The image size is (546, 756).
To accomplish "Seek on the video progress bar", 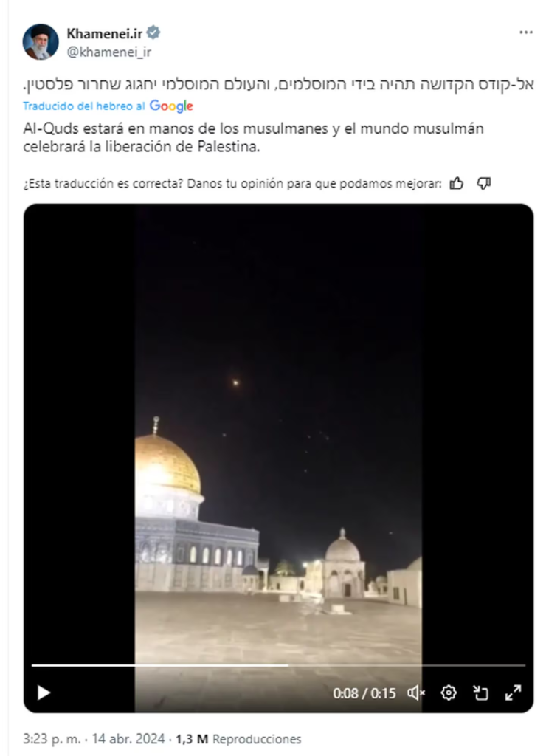I will 279,665.
